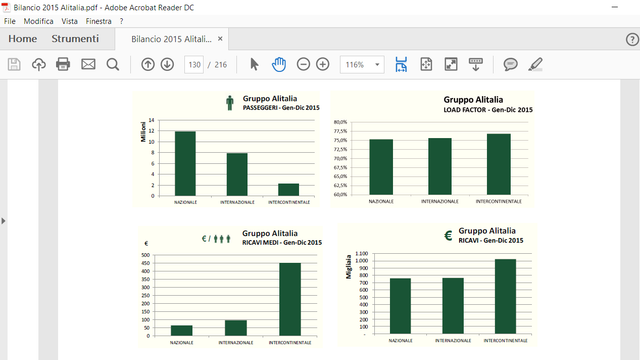
Task: Expand the left navigation pane arrow
Action: coord(3,221)
